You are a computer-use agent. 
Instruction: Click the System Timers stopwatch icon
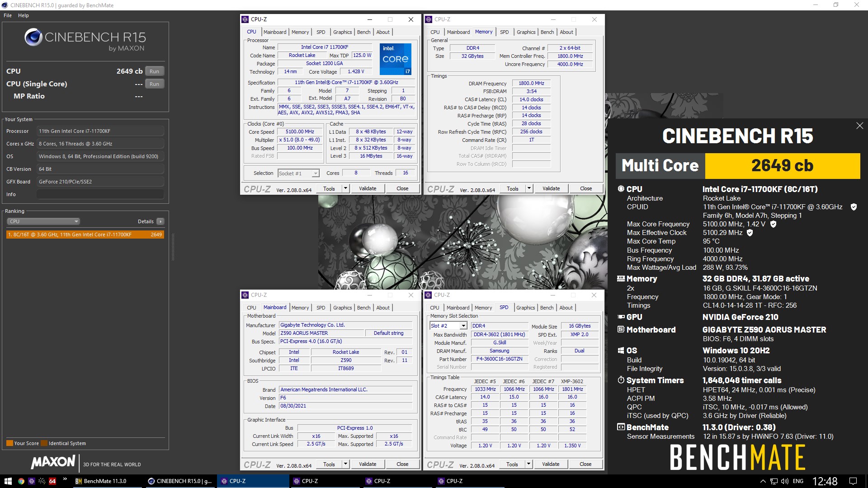(x=621, y=380)
